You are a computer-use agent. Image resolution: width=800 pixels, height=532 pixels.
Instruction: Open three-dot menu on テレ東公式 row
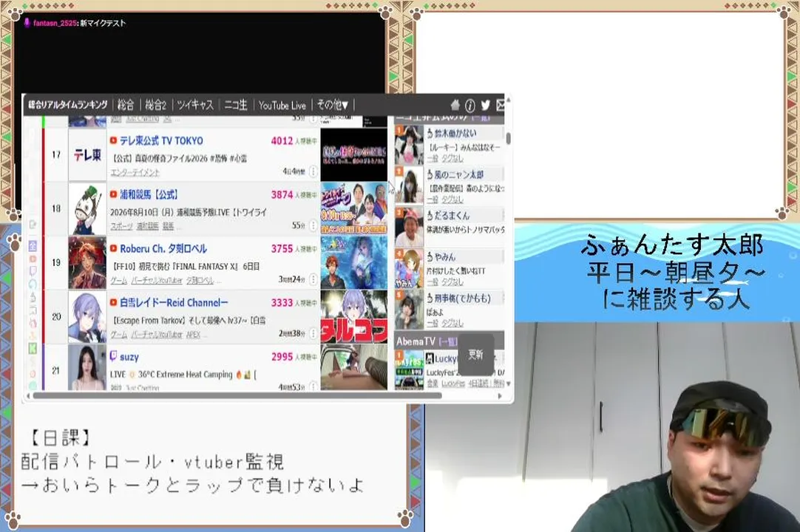tap(313, 171)
